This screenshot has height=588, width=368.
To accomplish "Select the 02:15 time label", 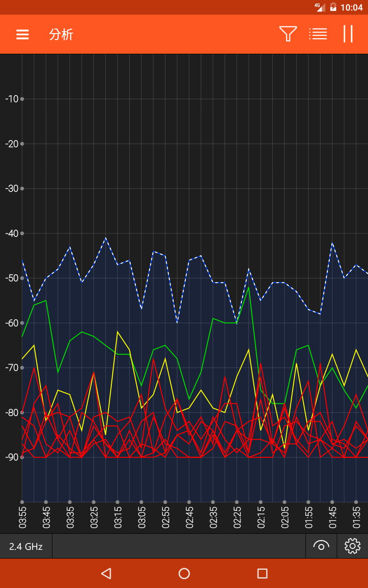I will [x=261, y=517].
